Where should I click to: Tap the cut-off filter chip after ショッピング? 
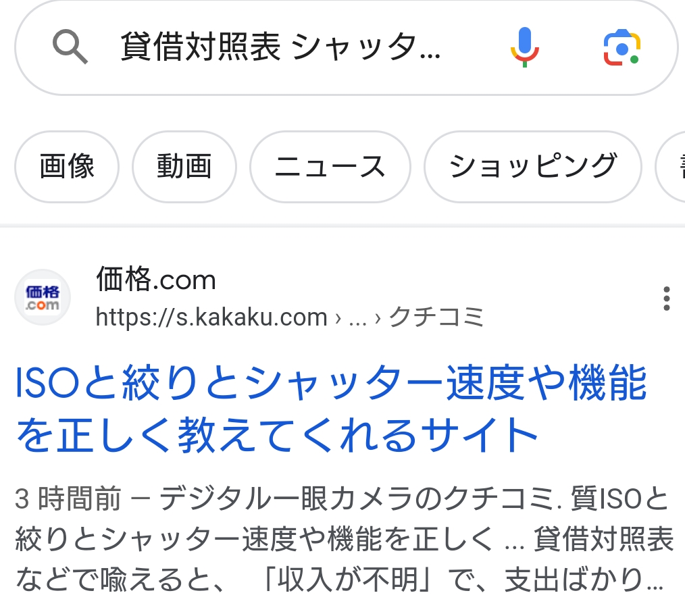(673, 167)
